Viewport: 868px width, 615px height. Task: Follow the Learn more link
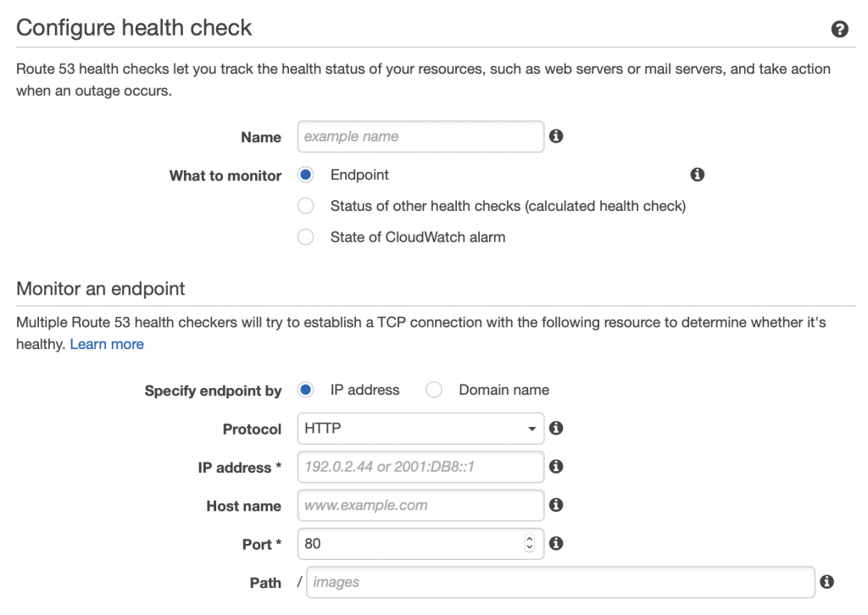(x=107, y=344)
